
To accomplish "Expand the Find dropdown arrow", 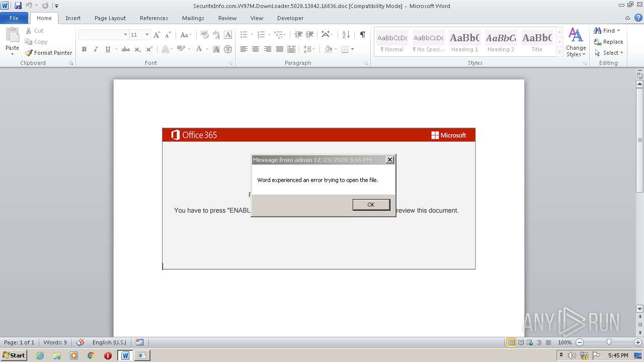I will (618, 31).
